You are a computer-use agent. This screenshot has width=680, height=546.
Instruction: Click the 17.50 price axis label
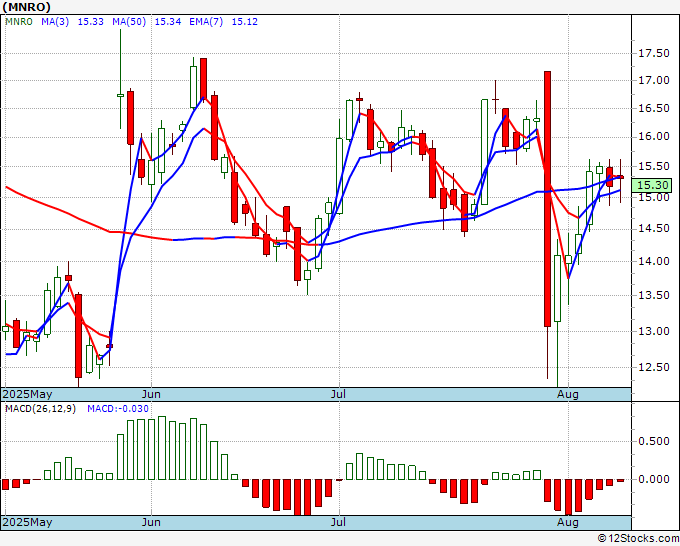654,53
